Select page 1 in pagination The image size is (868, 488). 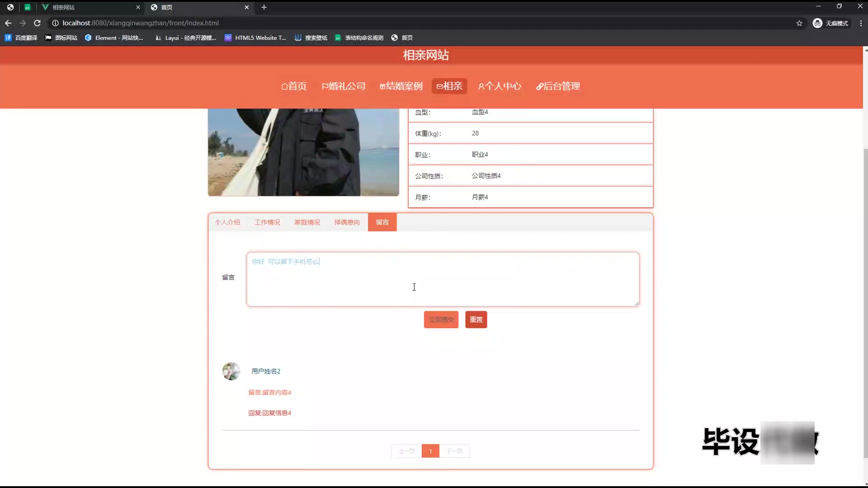pyautogui.click(x=430, y=451)
